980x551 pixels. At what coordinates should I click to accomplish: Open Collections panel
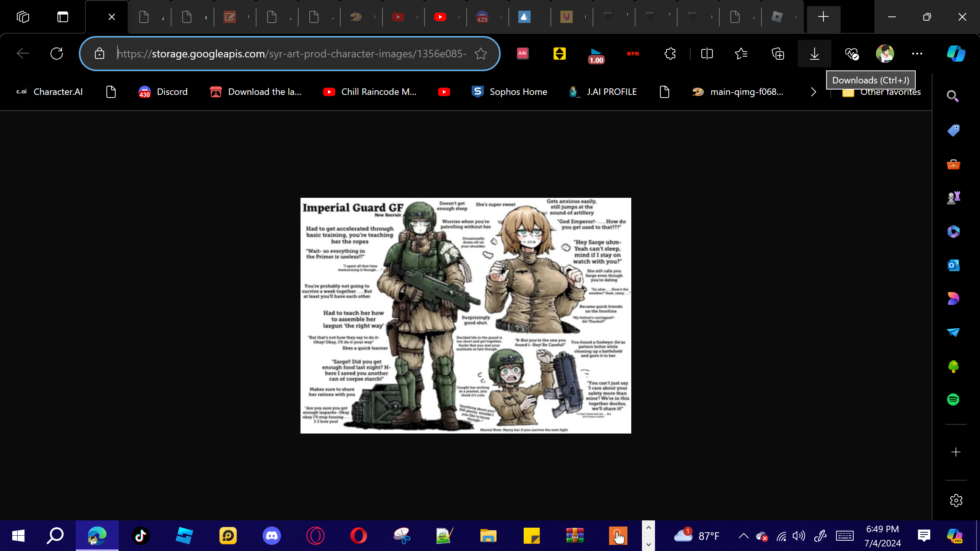tap(778, 54)
